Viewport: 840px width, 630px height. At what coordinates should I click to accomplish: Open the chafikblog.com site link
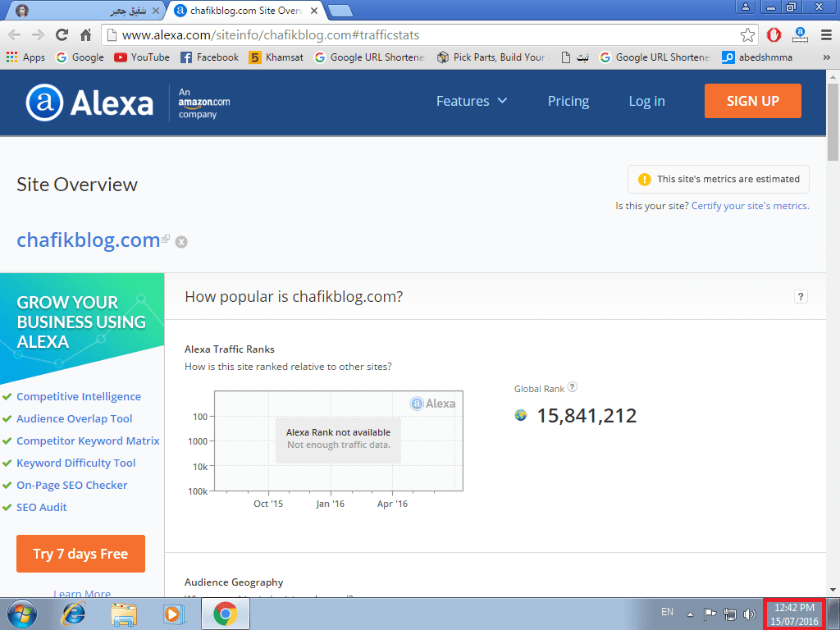point(89,240)
